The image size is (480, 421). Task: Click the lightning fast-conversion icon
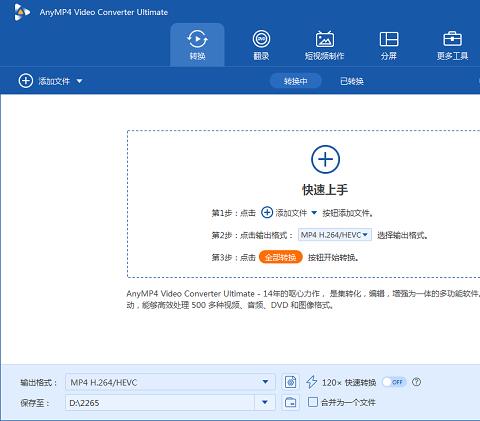pyautogui.click(x=311, y=382)
